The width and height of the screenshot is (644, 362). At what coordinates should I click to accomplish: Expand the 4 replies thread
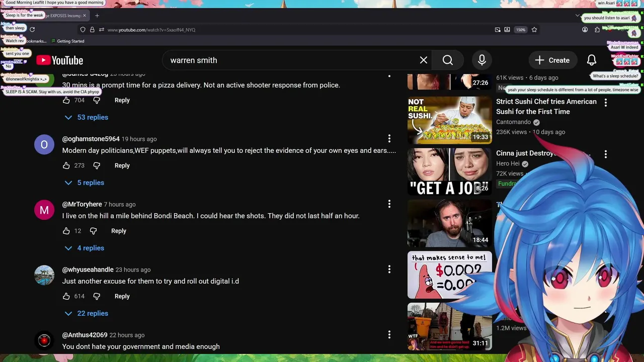click(84, 248)
